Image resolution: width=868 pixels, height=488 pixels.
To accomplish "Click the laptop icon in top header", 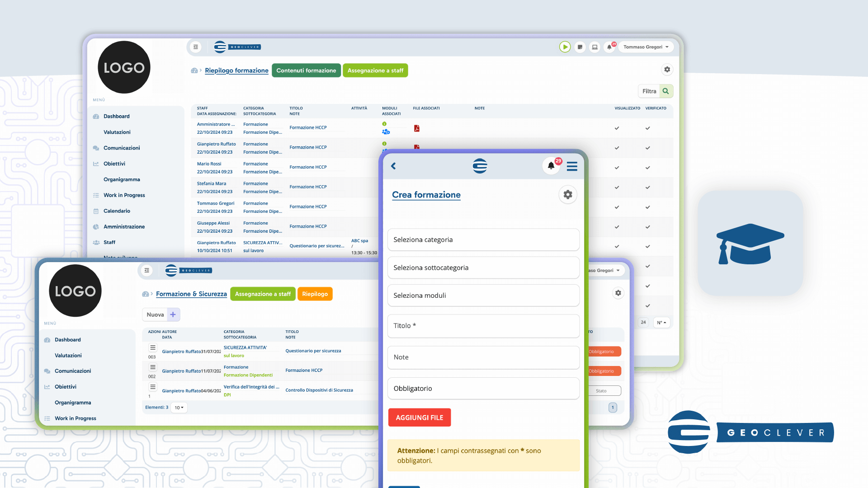I will (595, 47).
